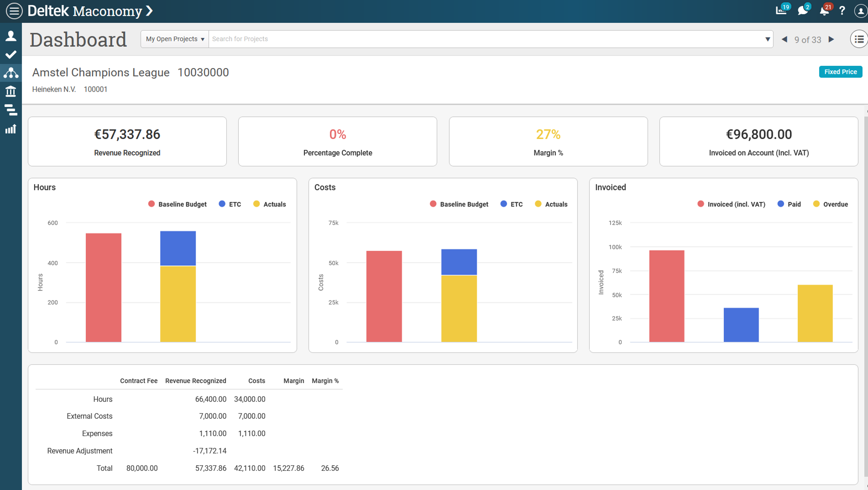Click blue ETC segment in Hours chart

click(178, 248)
